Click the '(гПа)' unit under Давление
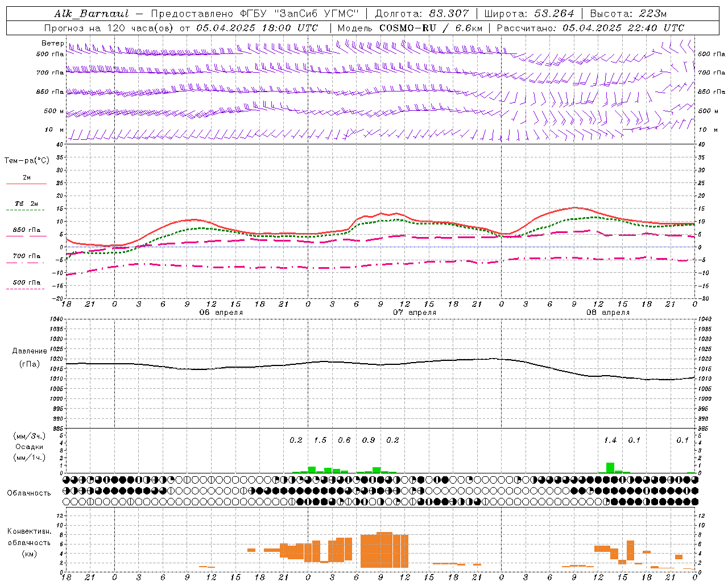The width and height of the screenshot is (728, 582). pos(30,364)
